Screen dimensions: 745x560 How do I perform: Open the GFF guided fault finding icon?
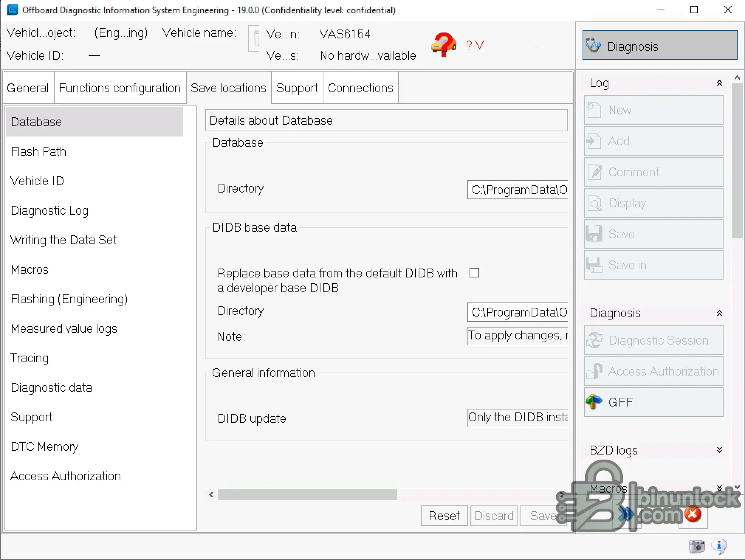(x=594, y=402)
